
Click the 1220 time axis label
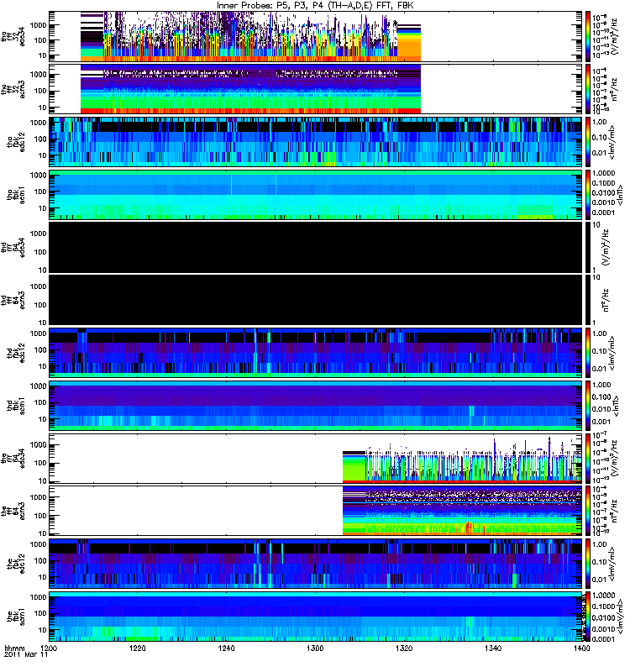pos(138,648)
